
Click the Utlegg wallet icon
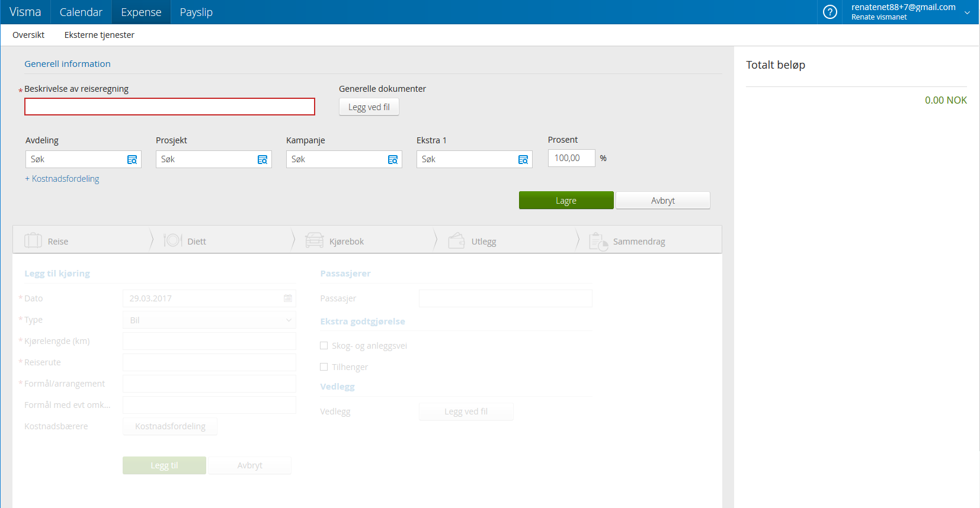coord(457,240)
